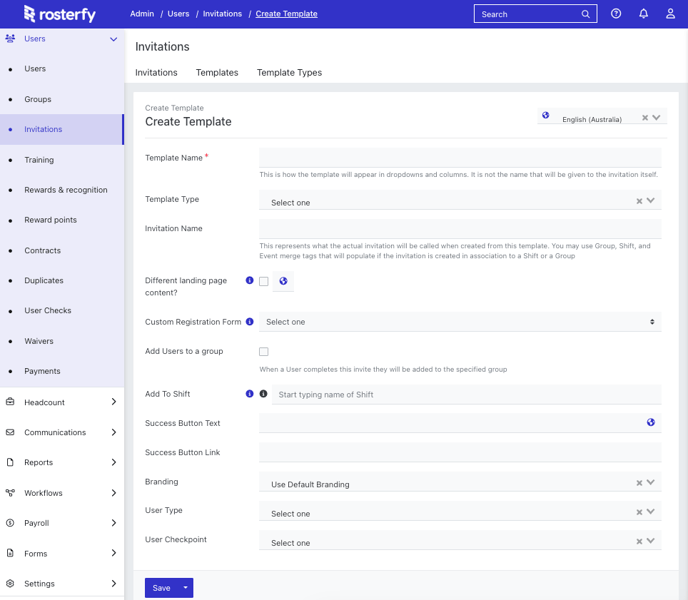Screen dimensions: 688x600
Task: Click the Payroll dollar icon
Action: pos(10,523)
